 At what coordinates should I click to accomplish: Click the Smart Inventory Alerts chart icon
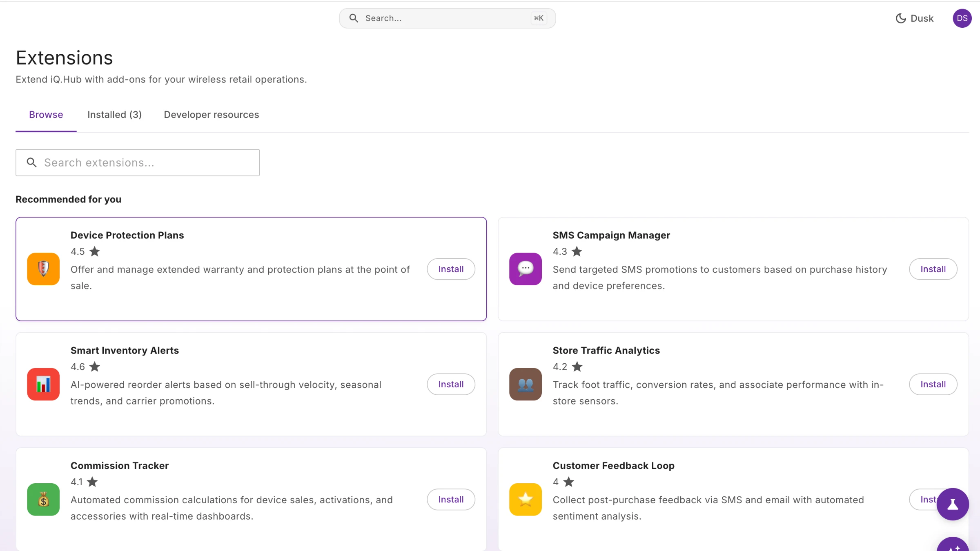[43, 384]
